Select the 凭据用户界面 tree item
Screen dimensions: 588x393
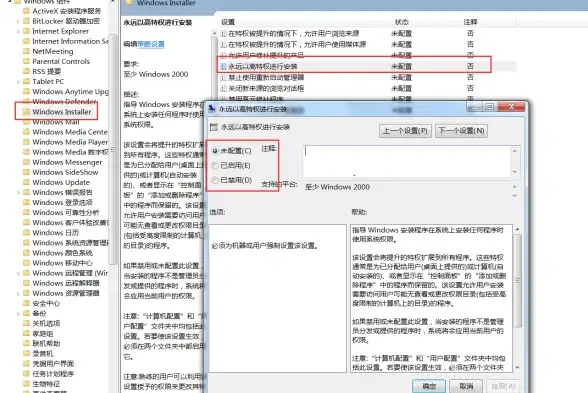53,364
